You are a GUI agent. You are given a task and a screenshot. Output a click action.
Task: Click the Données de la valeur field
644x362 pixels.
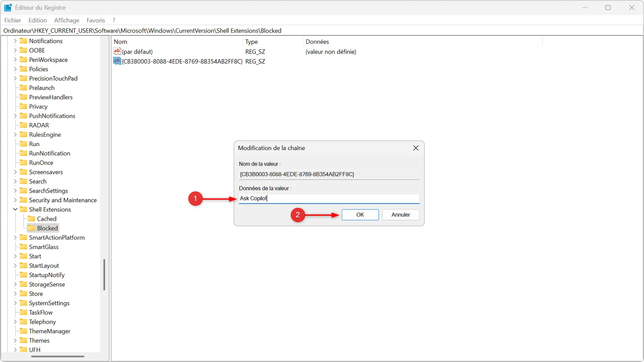point(329,198)
